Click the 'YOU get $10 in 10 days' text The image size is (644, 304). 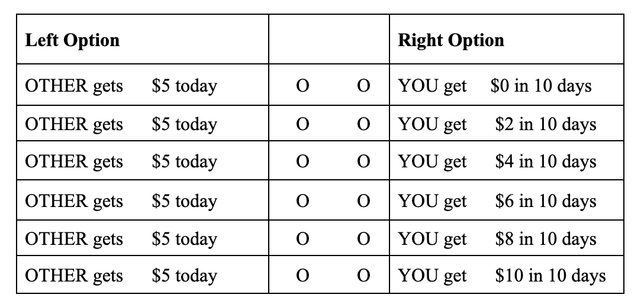[x=502, y=276]
